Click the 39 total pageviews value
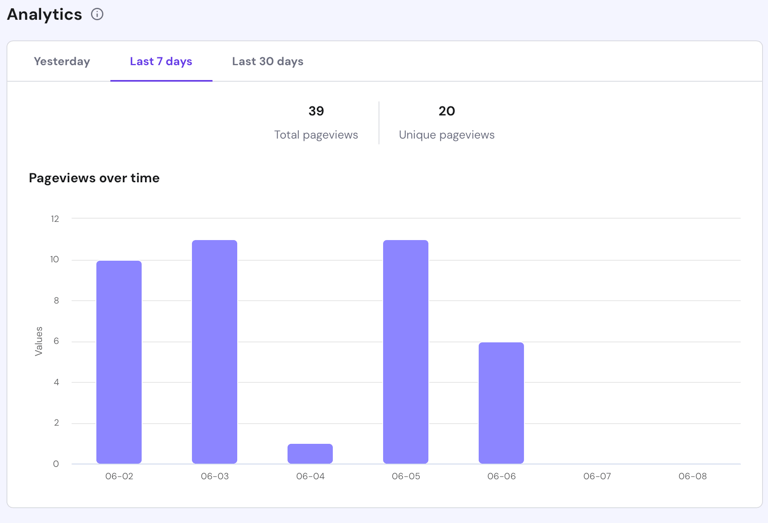 316,111
